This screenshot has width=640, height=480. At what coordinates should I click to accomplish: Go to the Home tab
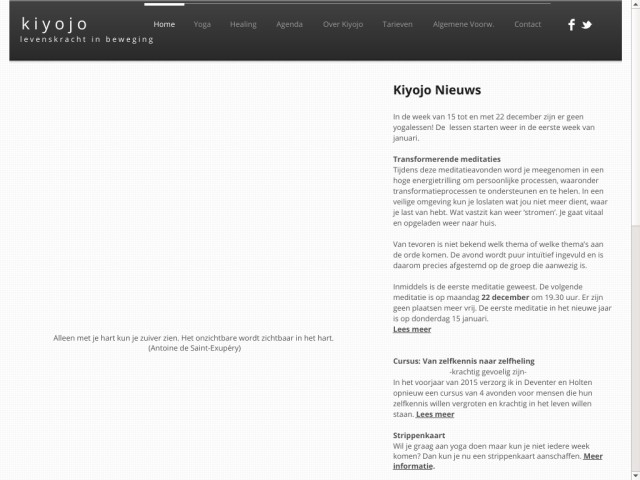click(165, 24)
